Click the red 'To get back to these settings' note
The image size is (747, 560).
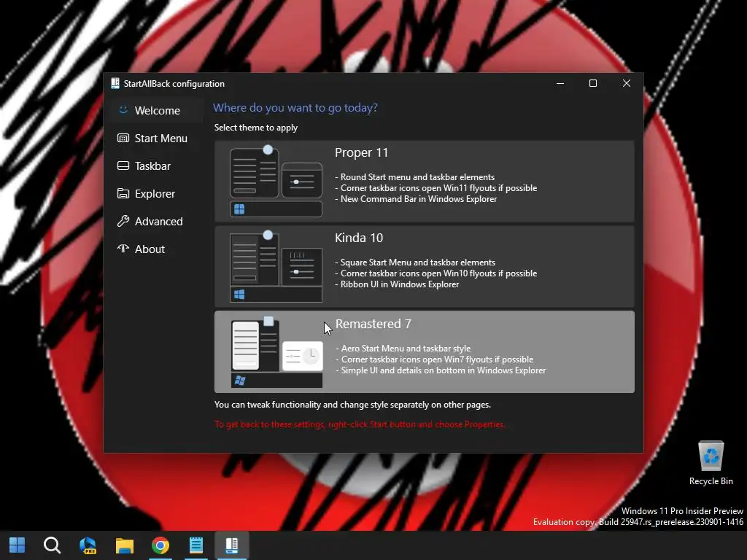click(x=360, y=424)
